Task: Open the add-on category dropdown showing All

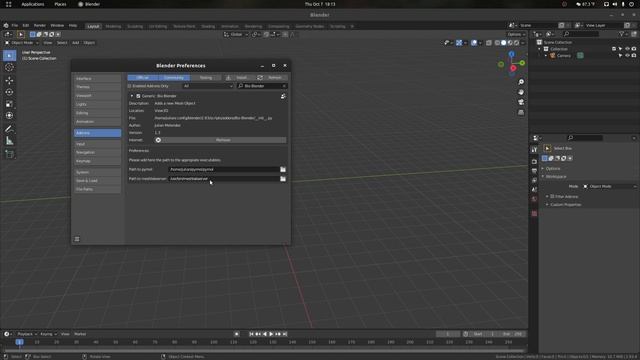Action: point(208,86)
